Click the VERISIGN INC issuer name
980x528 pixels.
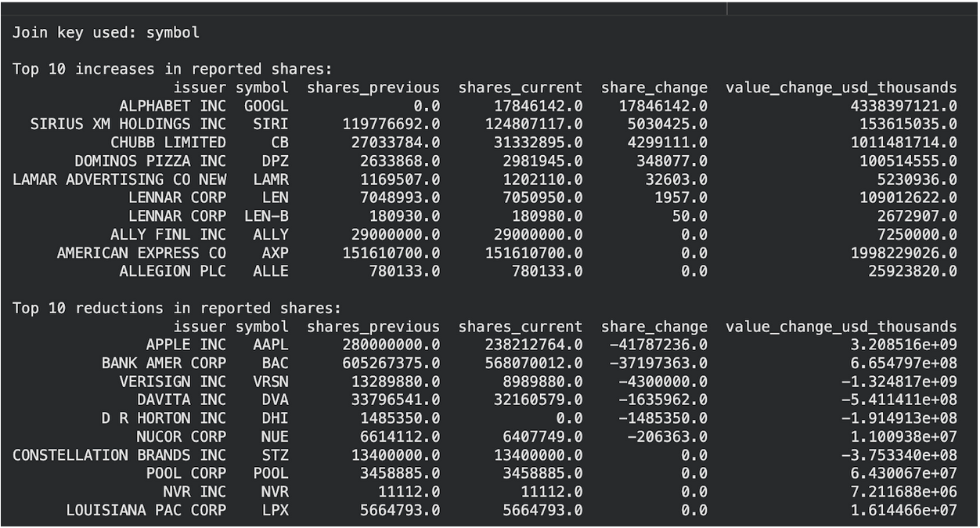click(172, 382)
